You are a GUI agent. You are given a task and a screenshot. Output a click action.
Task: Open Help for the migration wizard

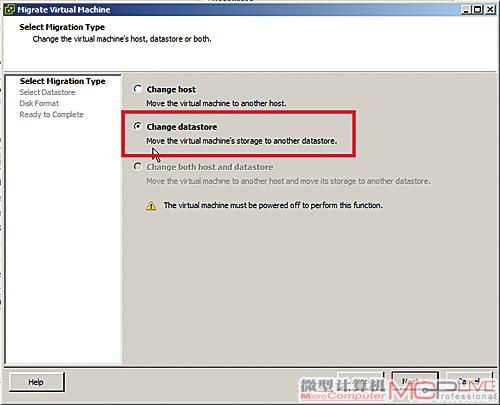point(36,382)
